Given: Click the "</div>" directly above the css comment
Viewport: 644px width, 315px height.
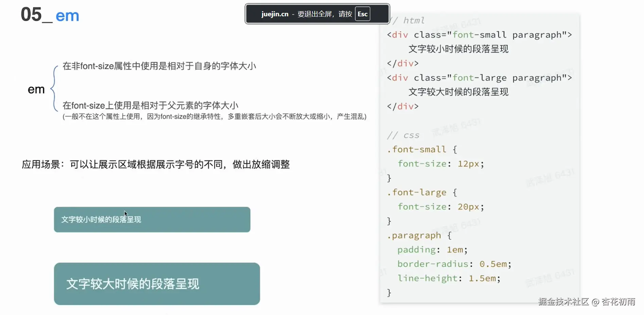Looking at the screenshot, I should pos(403,107).
